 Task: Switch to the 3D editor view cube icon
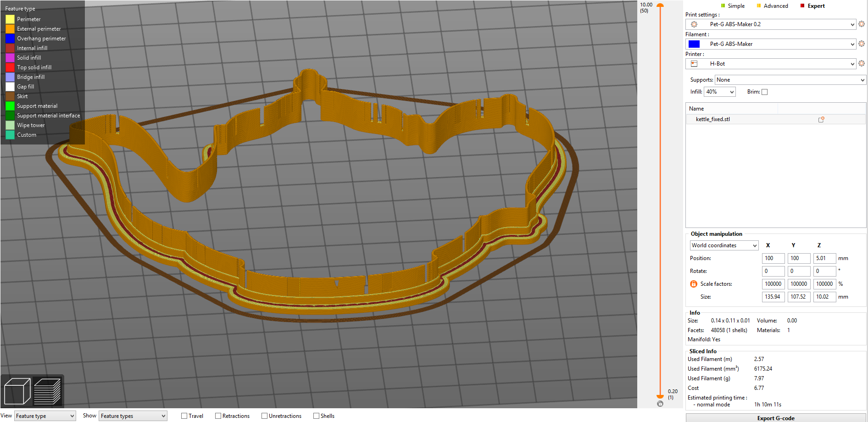[x=17, y=391]
